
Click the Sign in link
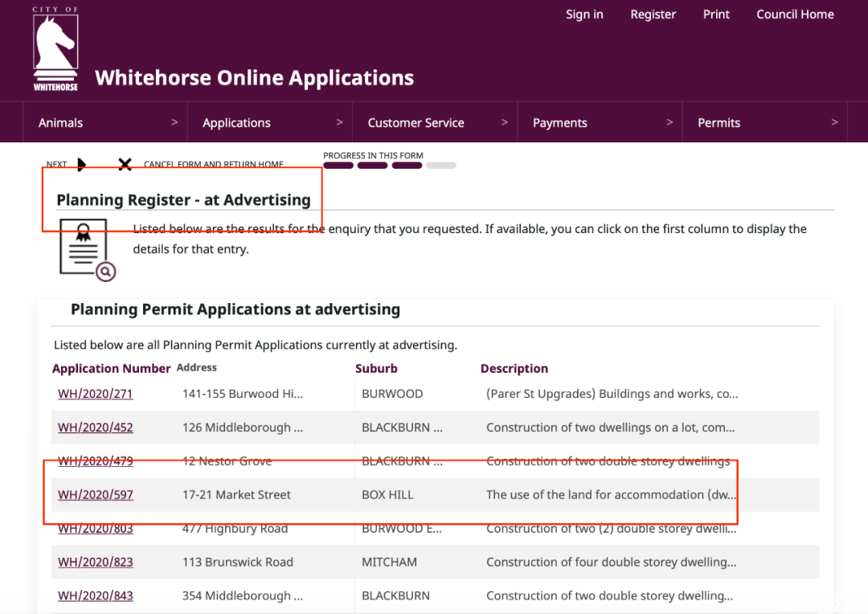pos(584,14)
